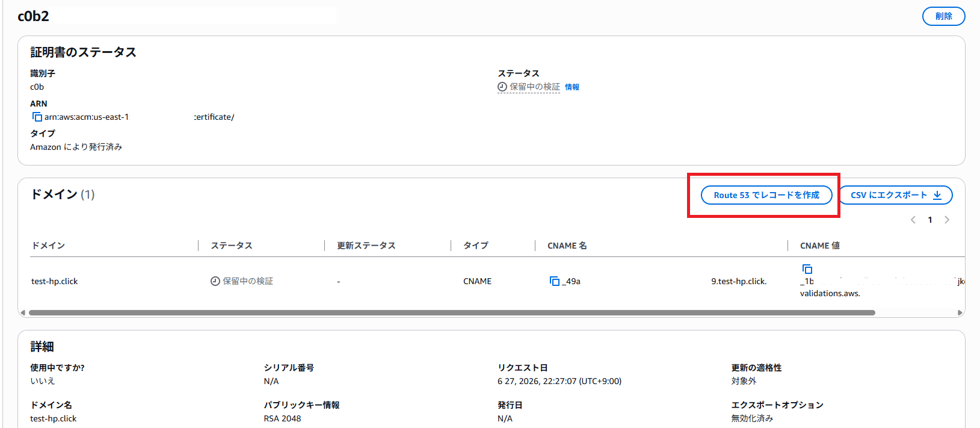The height and width of the screenshot is (428, 980).
Task: Click the '無効化済み' export option value
Action: point(752,418)
